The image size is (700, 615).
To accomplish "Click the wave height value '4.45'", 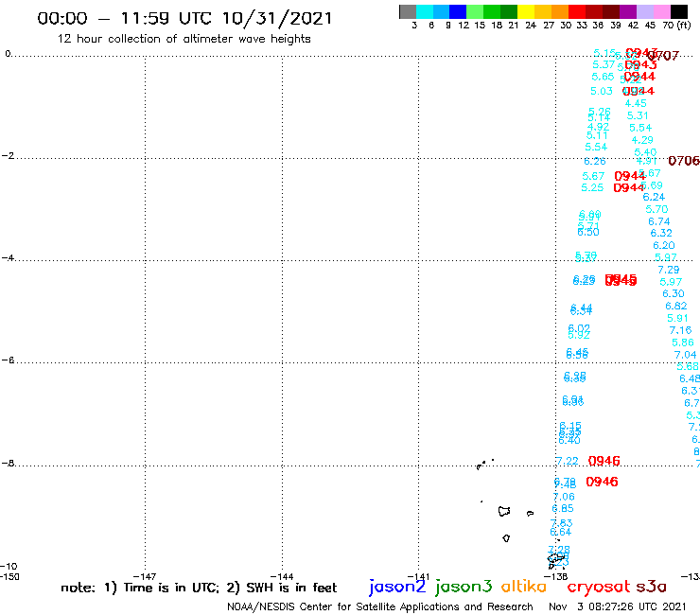I will (x=636, y=103).
